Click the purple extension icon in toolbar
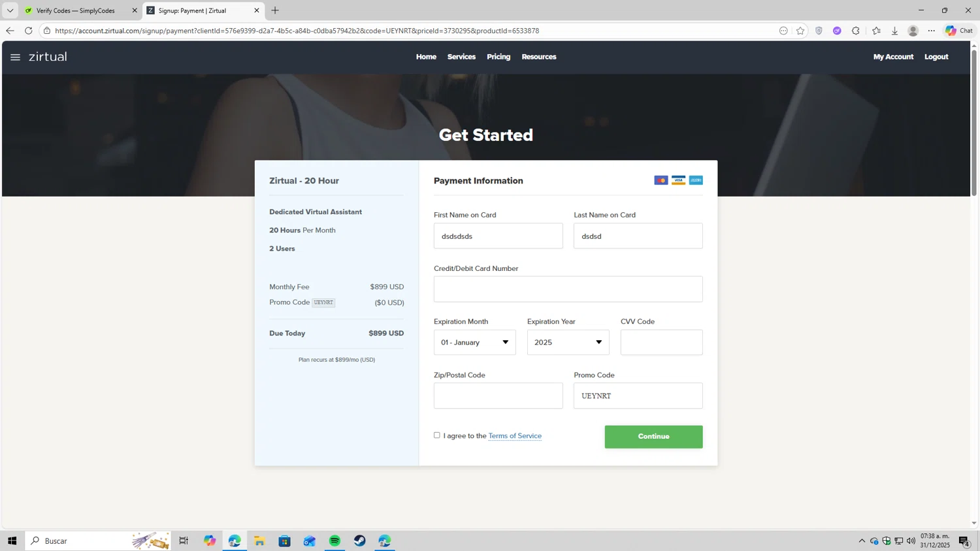 pos(837,31)
